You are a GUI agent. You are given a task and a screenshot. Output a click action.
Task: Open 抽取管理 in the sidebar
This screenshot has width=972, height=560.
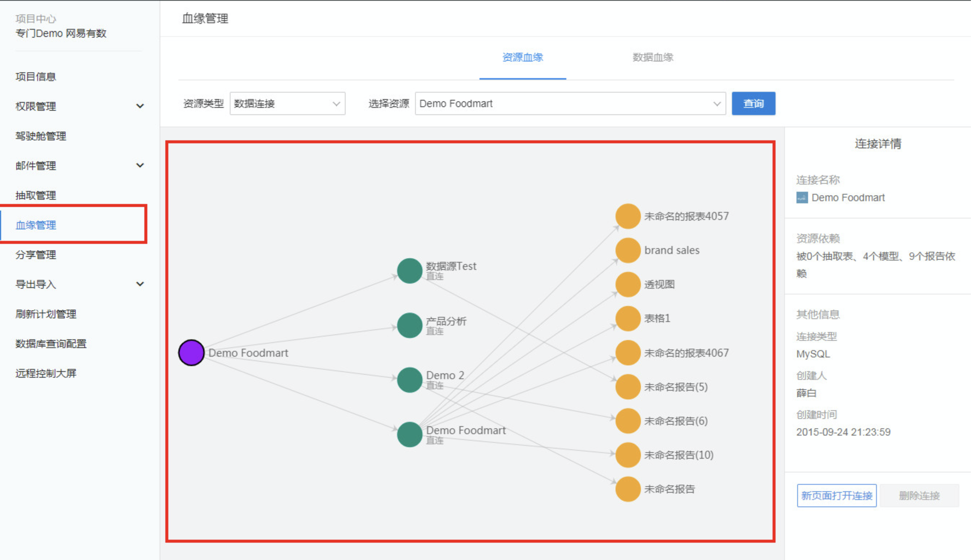click(36, 195)
